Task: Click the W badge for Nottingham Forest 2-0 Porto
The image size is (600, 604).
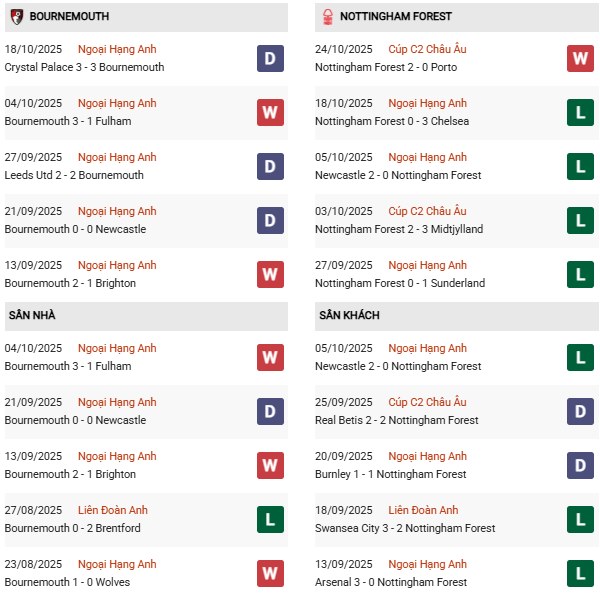Action: 581,59
